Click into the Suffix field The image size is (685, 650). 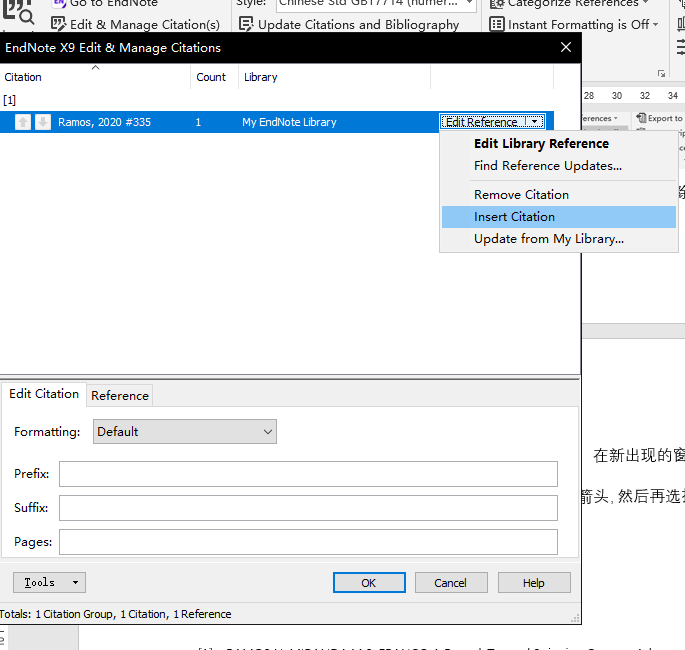(x=308, y=508)
